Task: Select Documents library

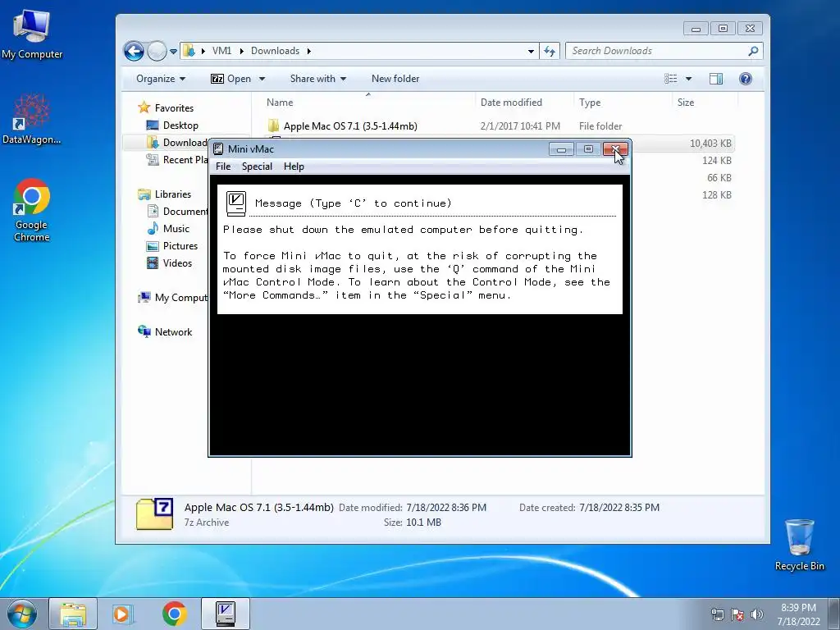Action: [177, 211]
